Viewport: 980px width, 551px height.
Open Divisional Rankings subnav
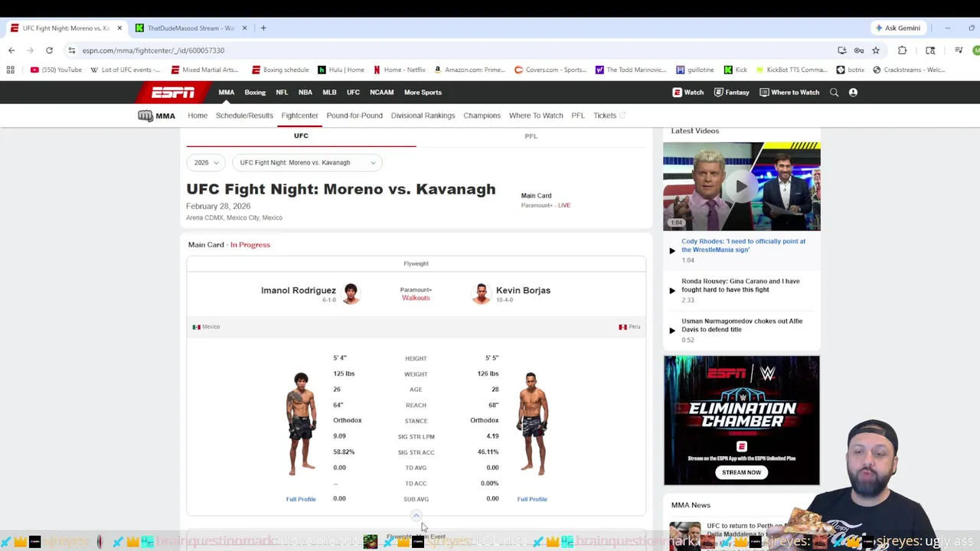[423, 116]
